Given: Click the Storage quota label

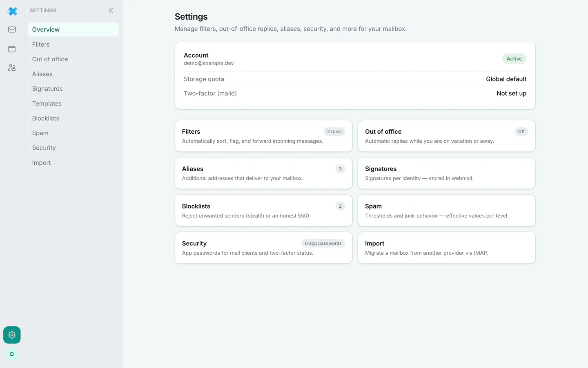Looking at the screenshot, I should 204,79.
